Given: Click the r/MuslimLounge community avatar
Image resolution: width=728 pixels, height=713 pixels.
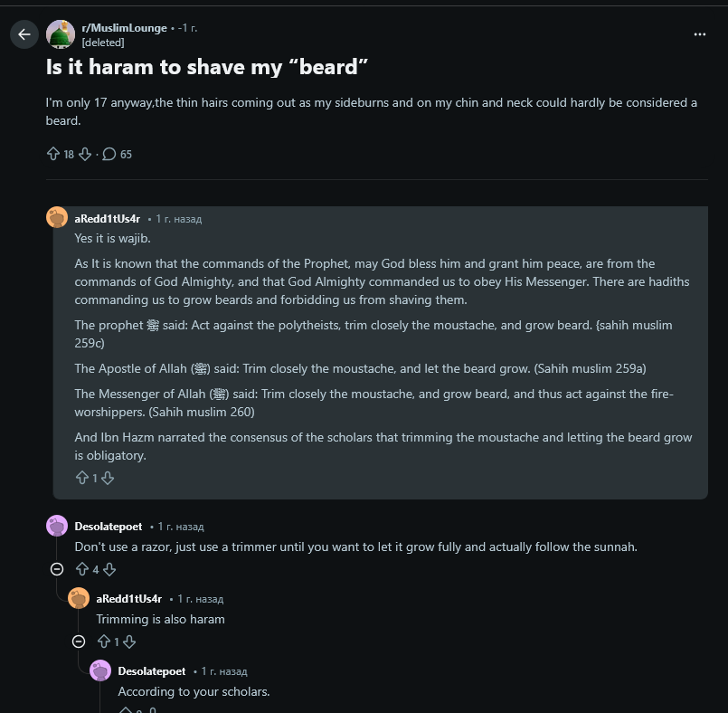Looking at the screenshot, I should (x=61, y=34).
